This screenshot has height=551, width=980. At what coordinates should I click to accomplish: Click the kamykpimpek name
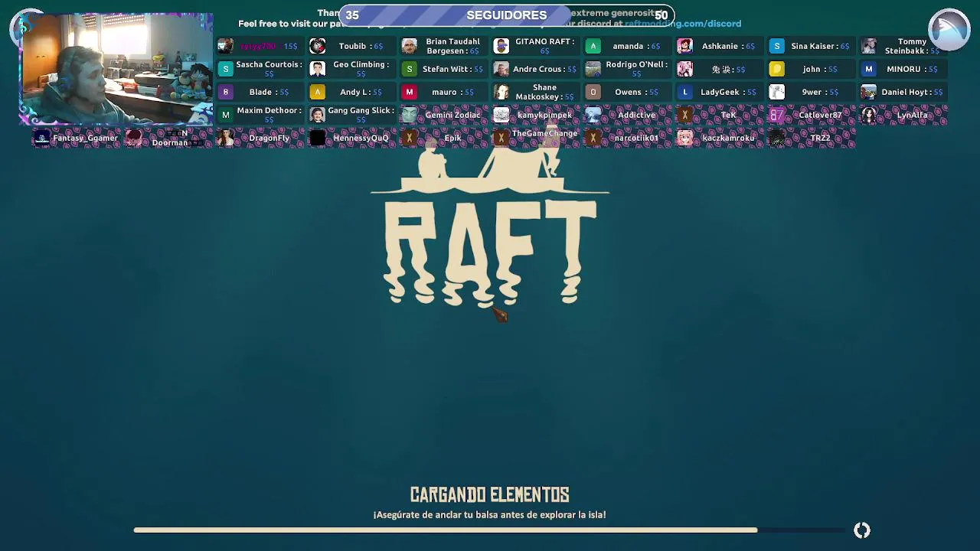[x=544, y=115]
